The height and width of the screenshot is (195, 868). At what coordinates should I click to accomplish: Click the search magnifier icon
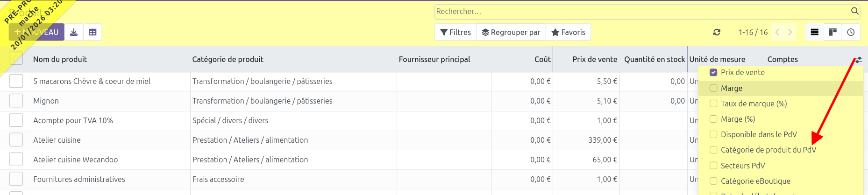click(x=854, y=11)
